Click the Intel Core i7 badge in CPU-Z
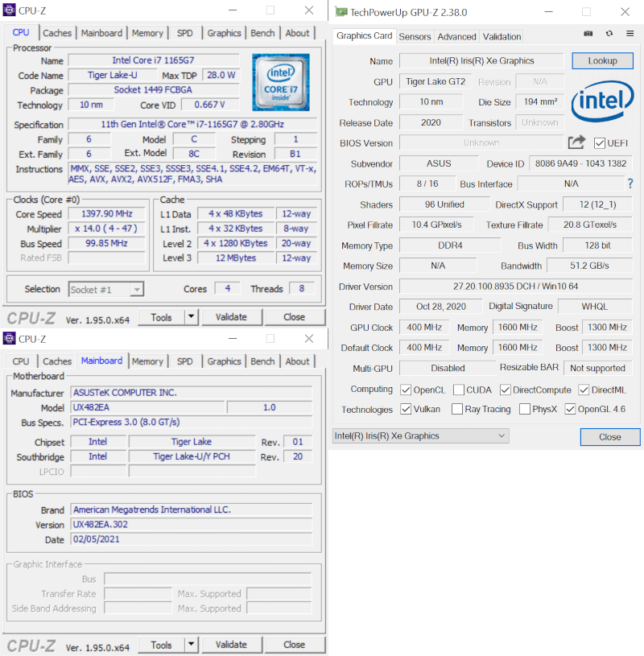 [x=281, y=82]
